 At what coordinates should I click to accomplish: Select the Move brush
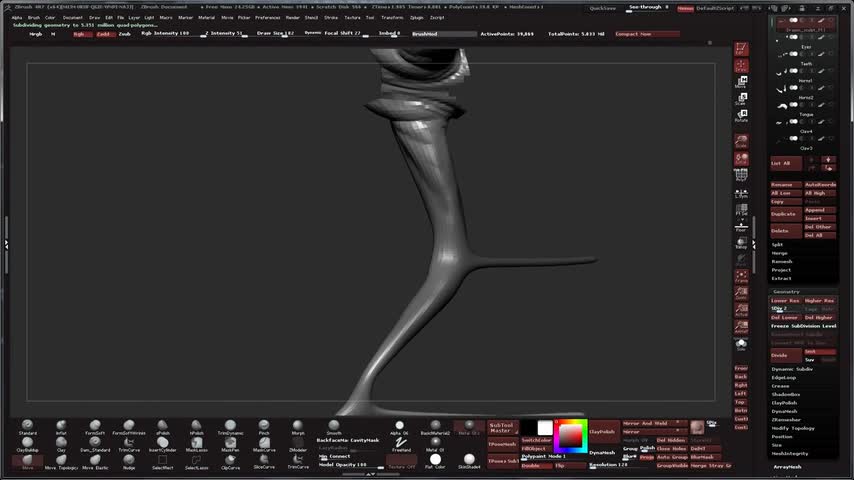(x=27, y=462)
